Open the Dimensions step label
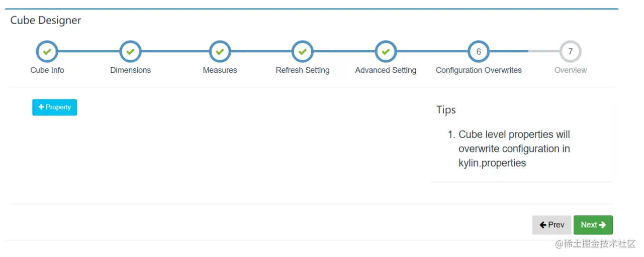 130,70
